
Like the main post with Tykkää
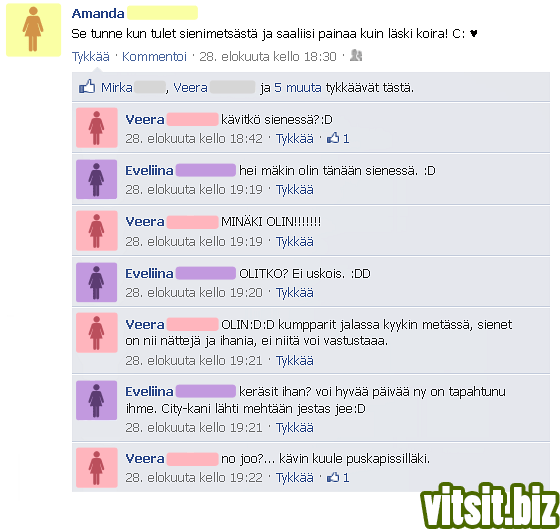(91, 57)
